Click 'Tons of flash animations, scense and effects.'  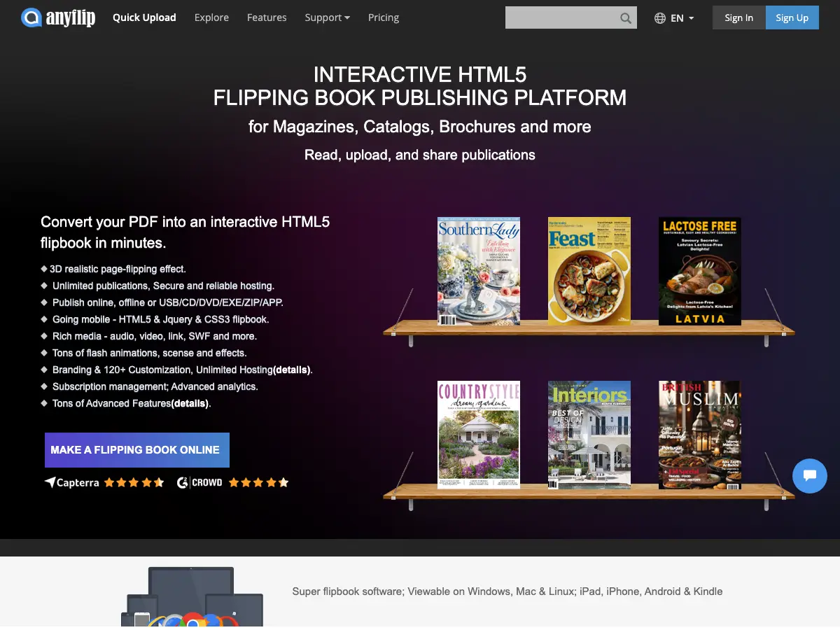[150, 353]
